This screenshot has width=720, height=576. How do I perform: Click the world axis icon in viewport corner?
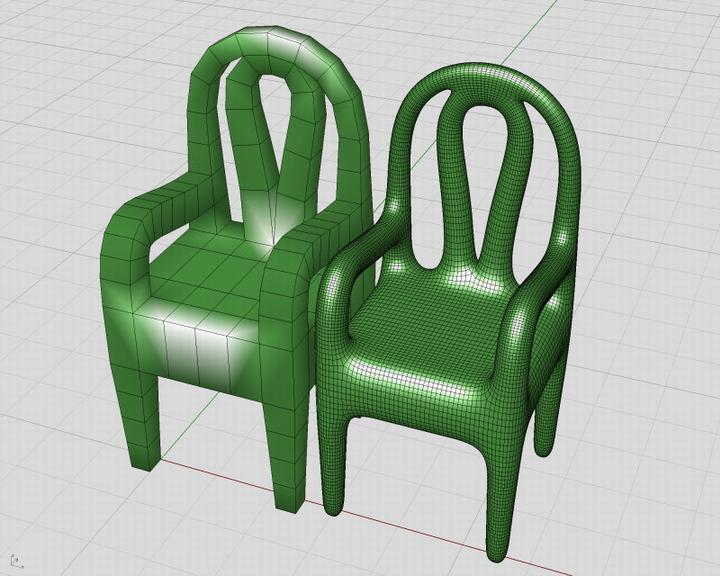coord(14,558)
